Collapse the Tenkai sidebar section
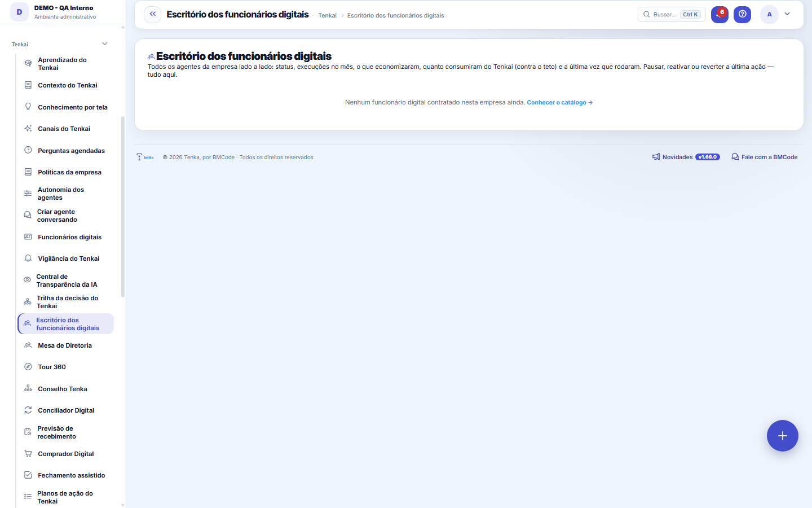 pyautogui.click(x=104, y=44)
